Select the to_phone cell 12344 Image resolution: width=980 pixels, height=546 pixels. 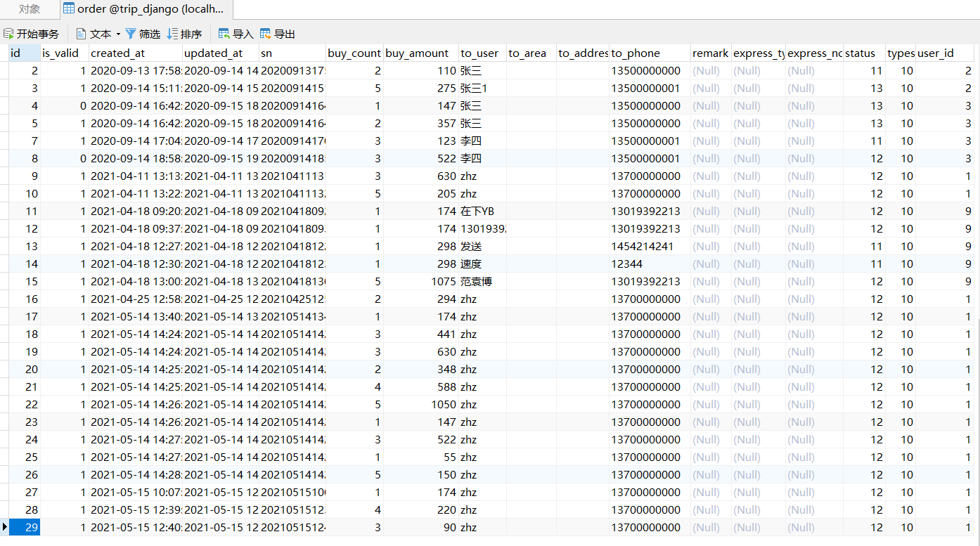coord(650,264)
